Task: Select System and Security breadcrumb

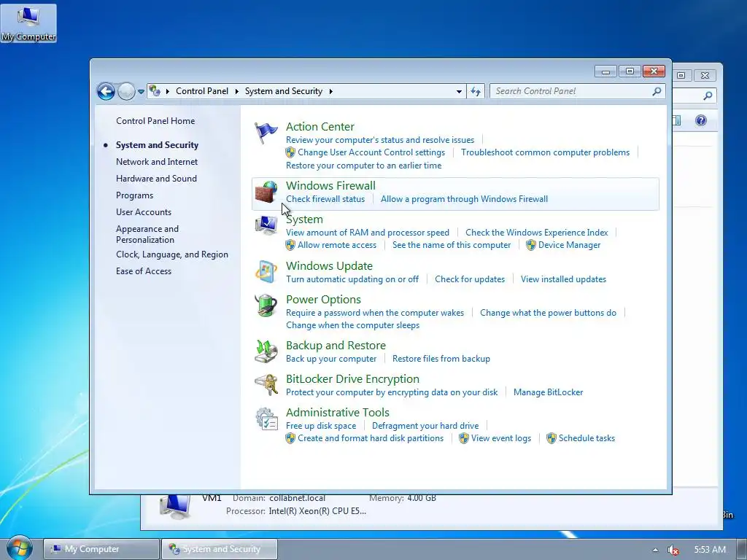Action: (x=284, y=91)
